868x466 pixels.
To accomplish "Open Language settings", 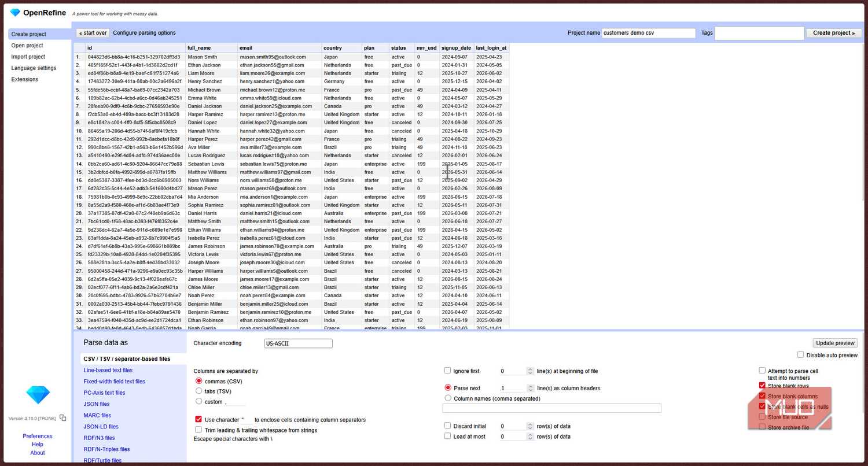I will (34, 68).
